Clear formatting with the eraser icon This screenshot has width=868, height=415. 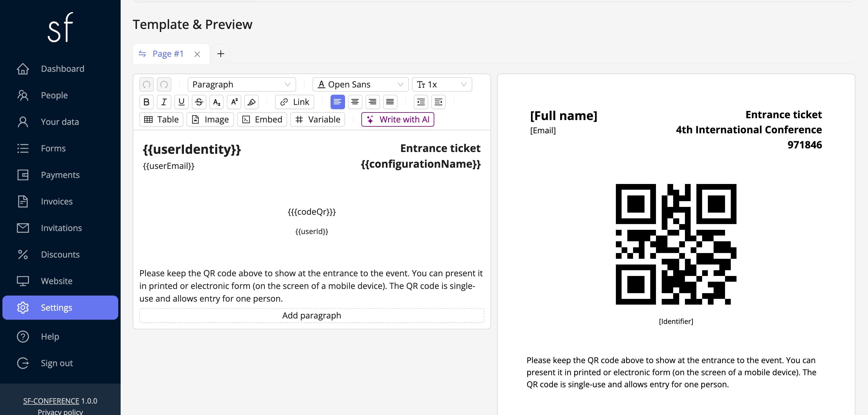[251, 102]
